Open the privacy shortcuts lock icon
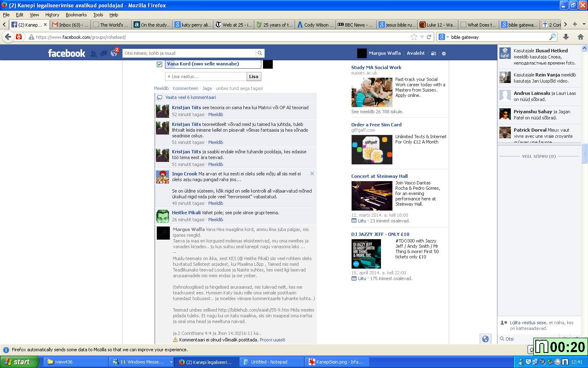 tap(434, 54)
